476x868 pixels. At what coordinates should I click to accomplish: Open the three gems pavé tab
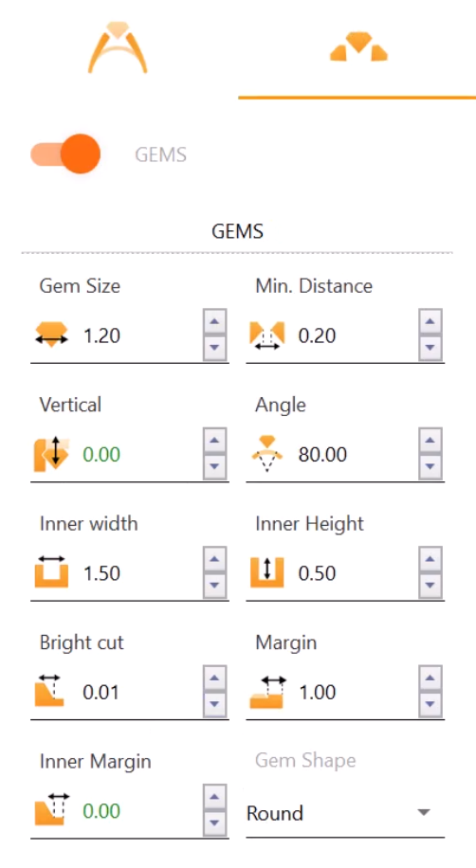point(358,48)
